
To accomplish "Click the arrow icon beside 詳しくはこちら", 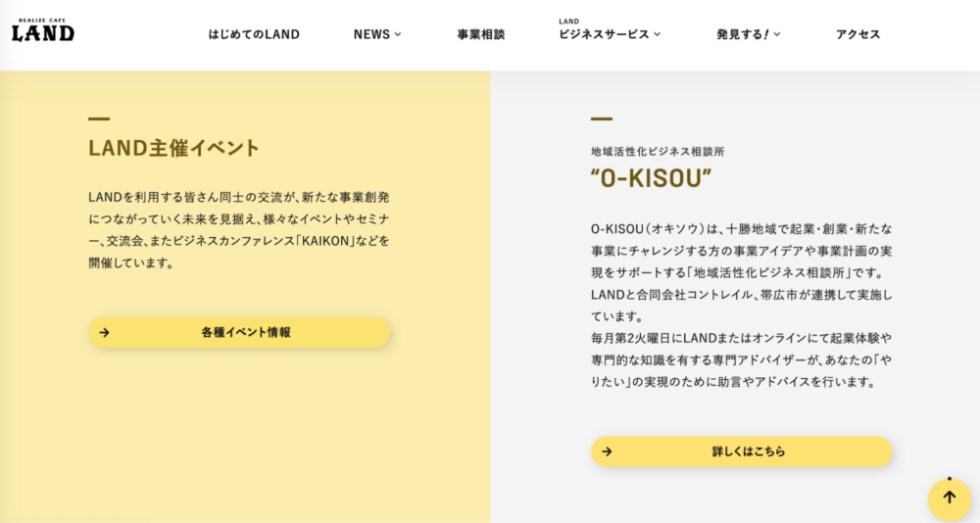I will coord(607,452).
